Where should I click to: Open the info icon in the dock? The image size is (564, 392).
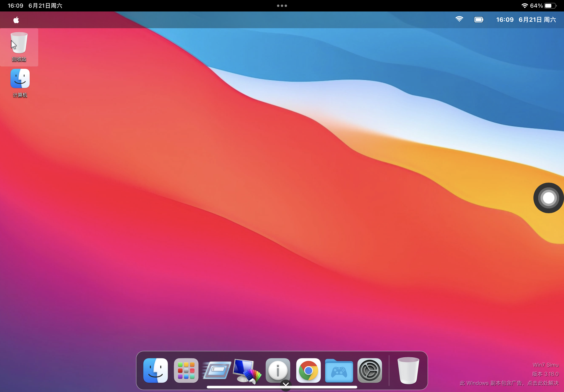tap(278, 370)
